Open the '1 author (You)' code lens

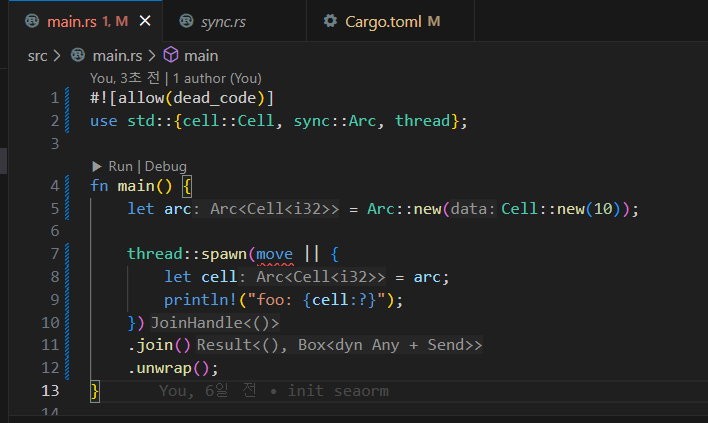(217, 77)
